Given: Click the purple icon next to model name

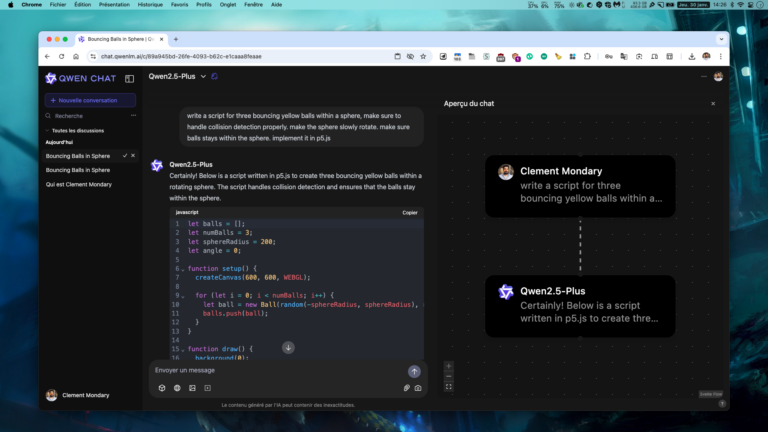Looking at the screenshot, I should pos(215,76).
